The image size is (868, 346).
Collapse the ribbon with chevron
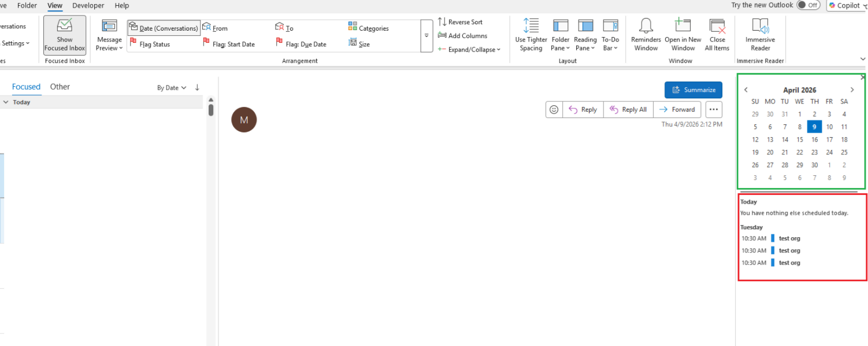tap(863, 59)
